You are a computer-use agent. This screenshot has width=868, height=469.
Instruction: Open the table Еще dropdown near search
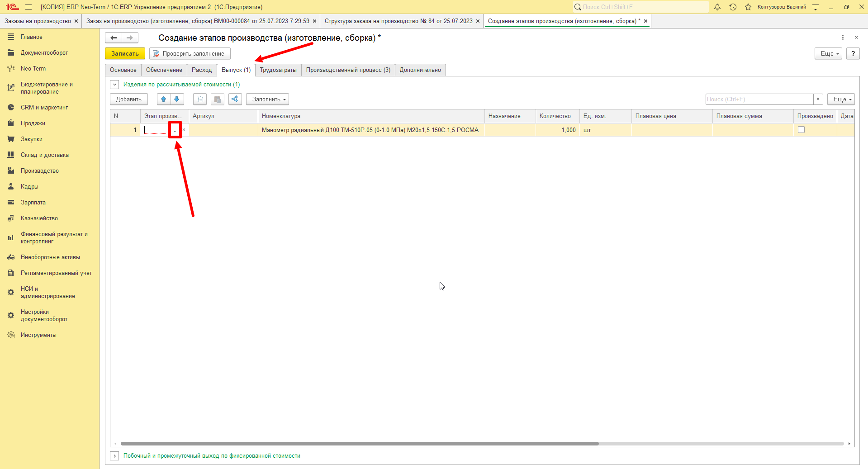[841, 99]
